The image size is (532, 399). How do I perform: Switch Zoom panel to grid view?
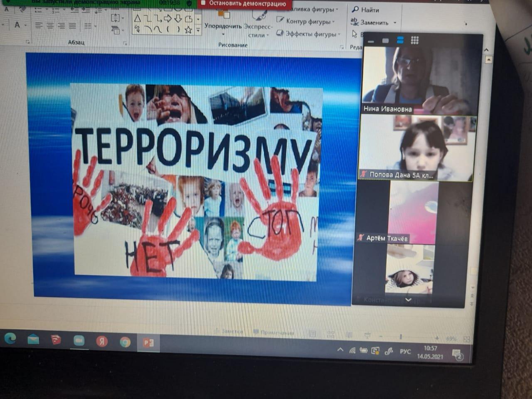[414, 40]
